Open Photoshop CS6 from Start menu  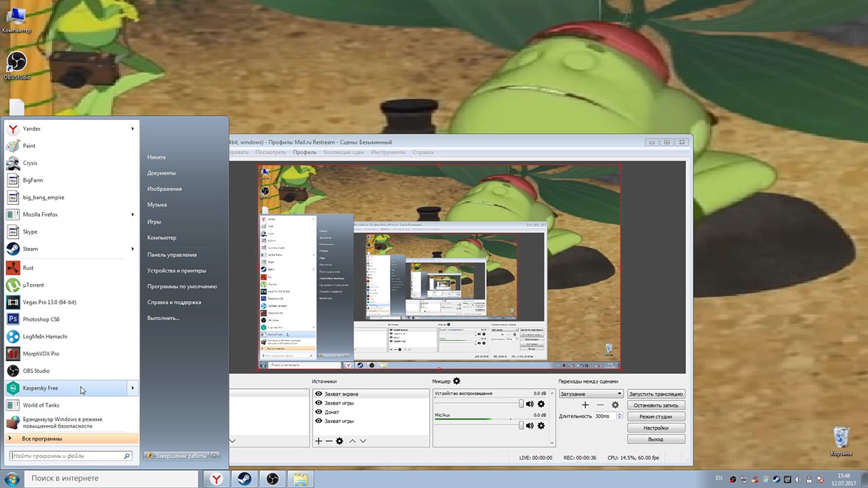pyautogui.click(x=71, y=319)
